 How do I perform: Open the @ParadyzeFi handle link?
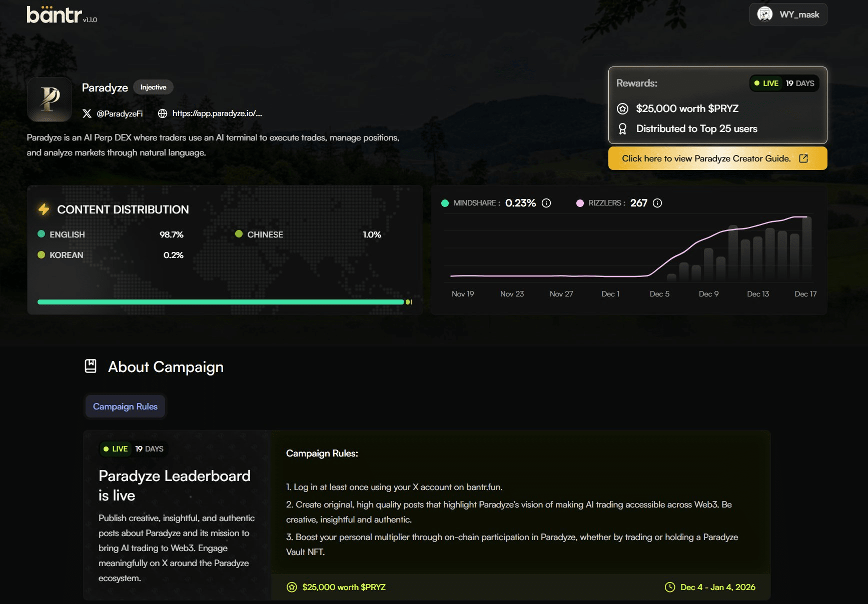[x=120, y=113]
